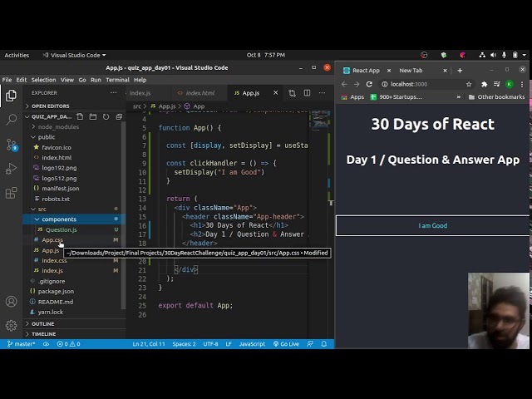This screenshot has height=399, width=532.
Task: Go back in Chrome browser
Action: pyautogui.click(x=344, y=84)
